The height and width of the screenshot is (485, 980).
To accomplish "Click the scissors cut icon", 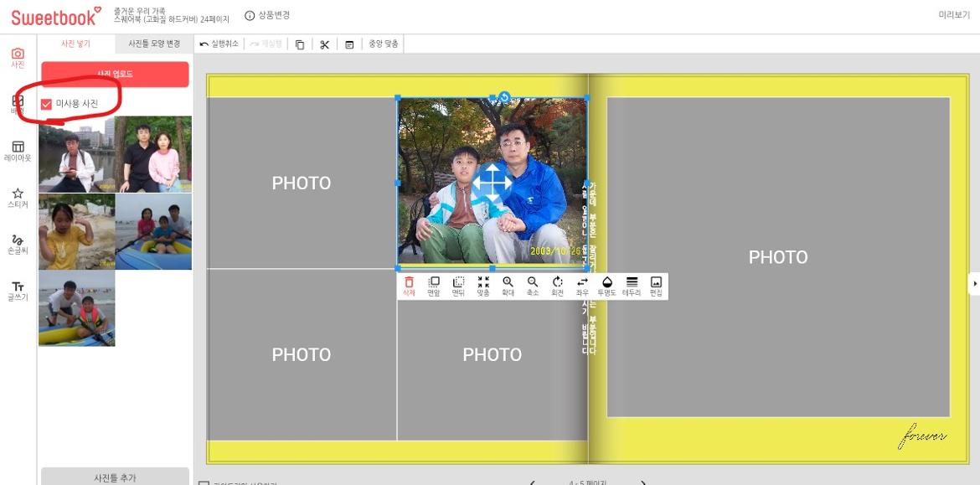I will (324, 44).
